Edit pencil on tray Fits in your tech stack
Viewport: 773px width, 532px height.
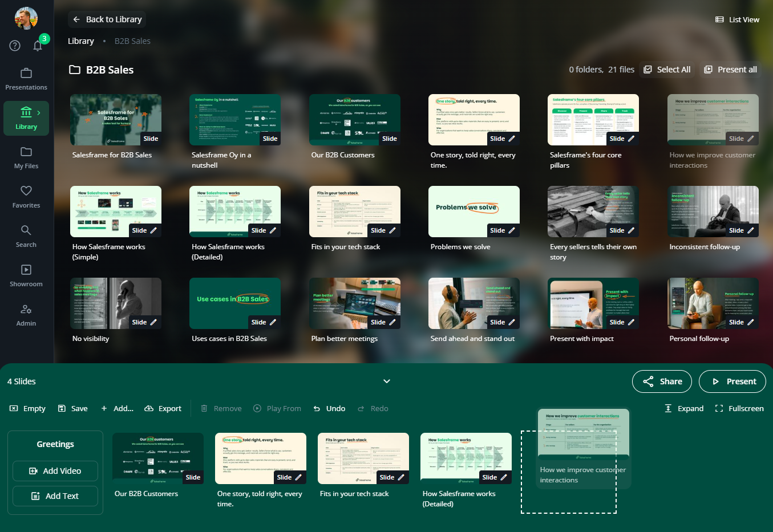[401, 477]
